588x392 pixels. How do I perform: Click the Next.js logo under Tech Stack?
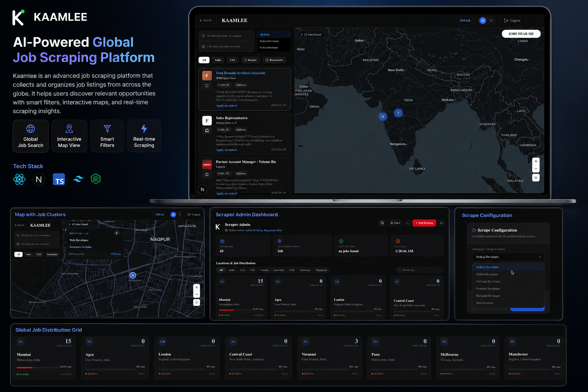[x=39, y=179]
